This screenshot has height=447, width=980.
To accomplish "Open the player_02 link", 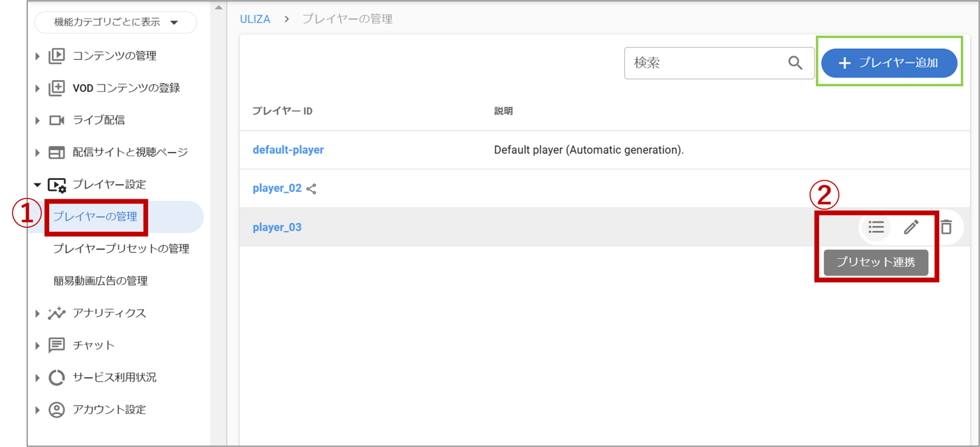I will pos(277,188).
